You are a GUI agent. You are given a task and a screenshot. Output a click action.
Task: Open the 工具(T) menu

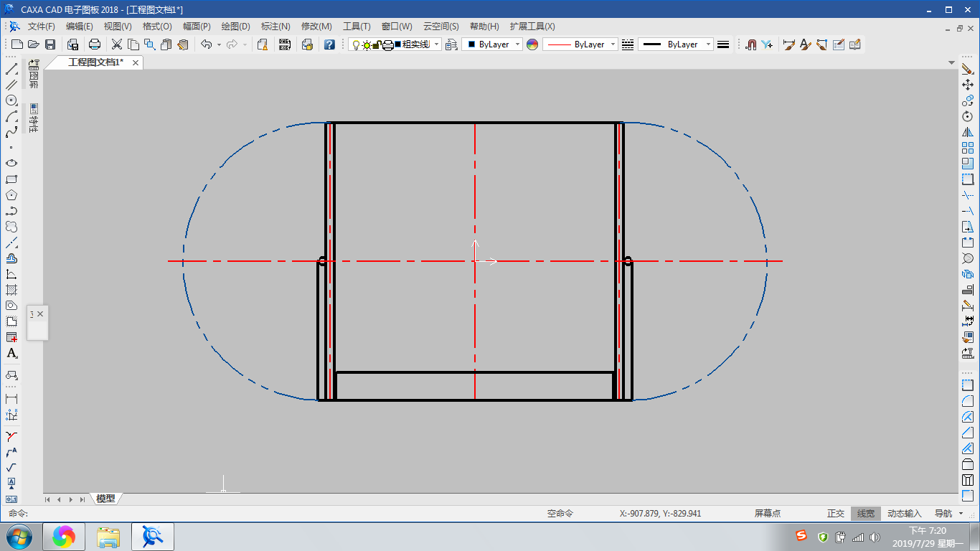point(357,26)
